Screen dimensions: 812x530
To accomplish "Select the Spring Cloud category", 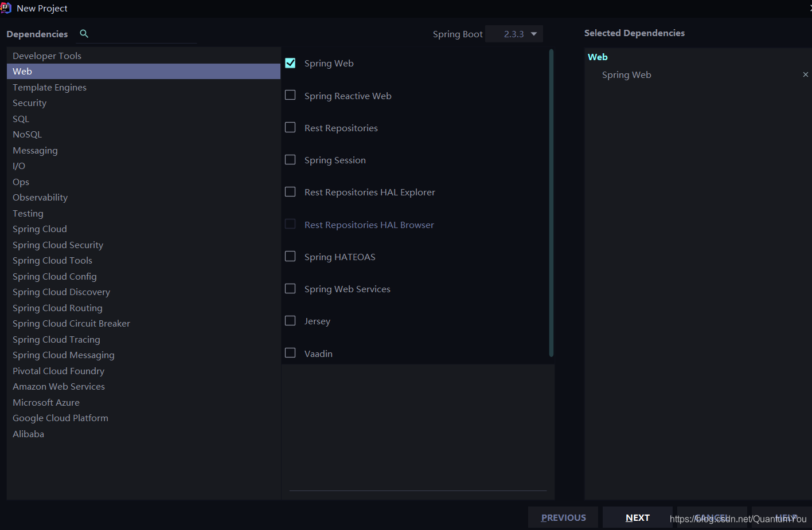I will point(143,229).
